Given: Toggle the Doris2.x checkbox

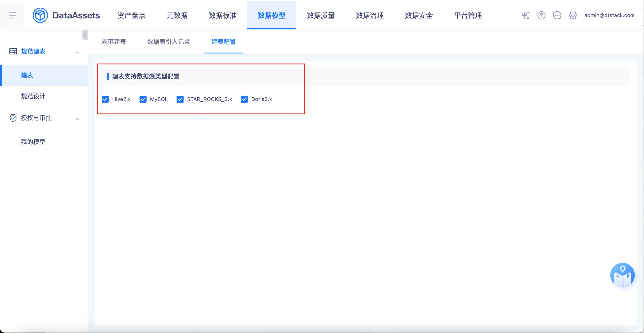Looking at the screenshot, I should point(244,99).
